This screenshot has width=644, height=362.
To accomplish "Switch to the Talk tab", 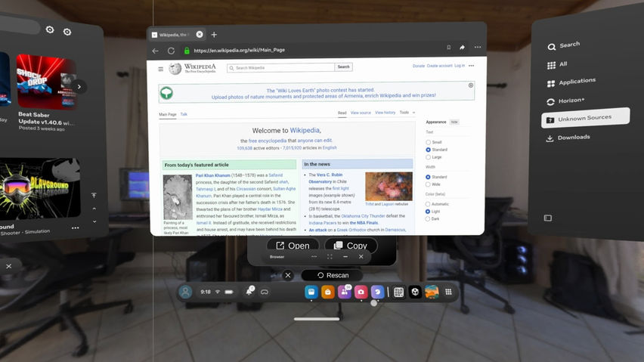I will pyautogui.click(x=184, y=114).
